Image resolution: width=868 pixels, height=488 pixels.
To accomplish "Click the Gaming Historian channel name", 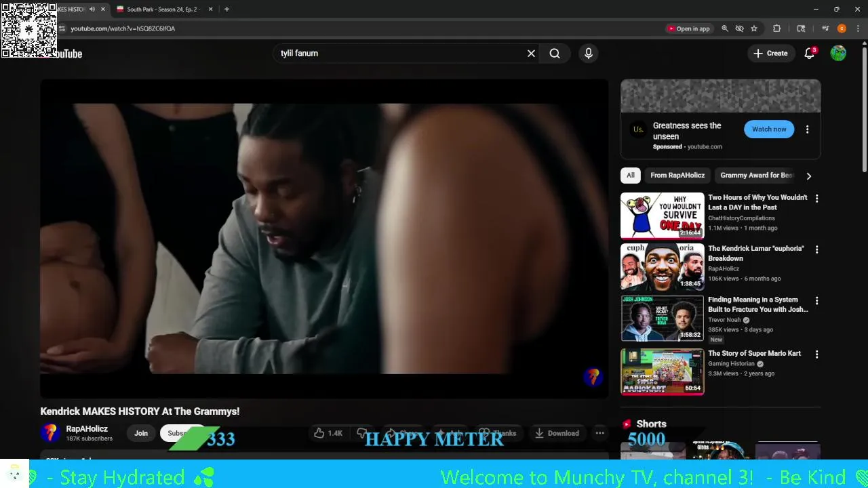I will click(731, 364).
